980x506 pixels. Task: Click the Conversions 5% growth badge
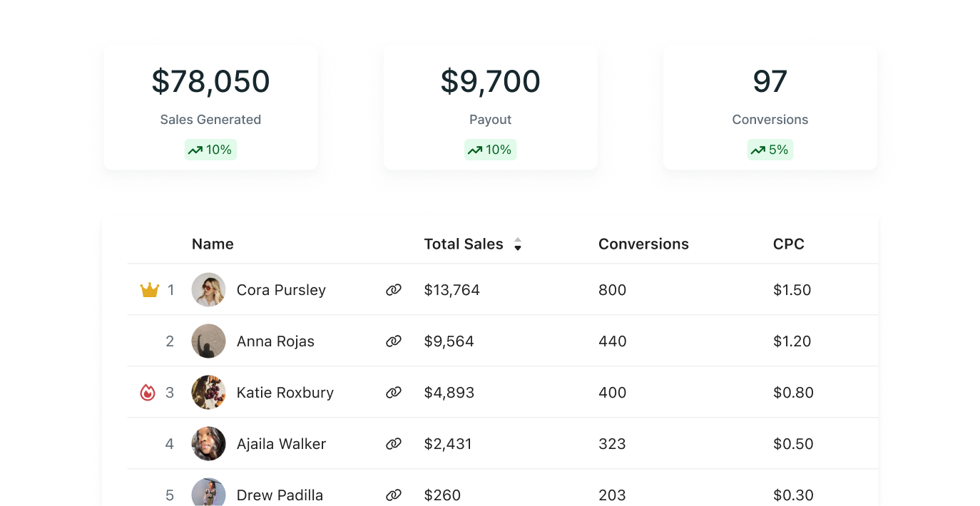770,150
